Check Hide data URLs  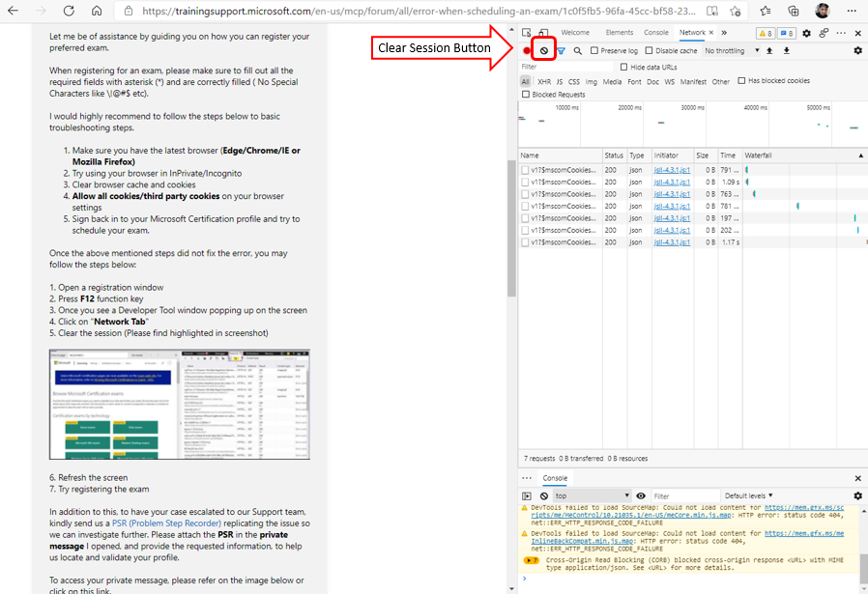coord(623,67)
